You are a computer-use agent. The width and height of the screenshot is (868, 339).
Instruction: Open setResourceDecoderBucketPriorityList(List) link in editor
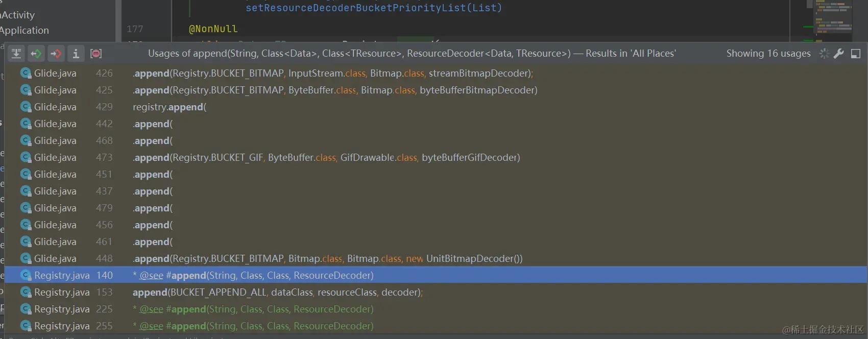pos(374,8)
